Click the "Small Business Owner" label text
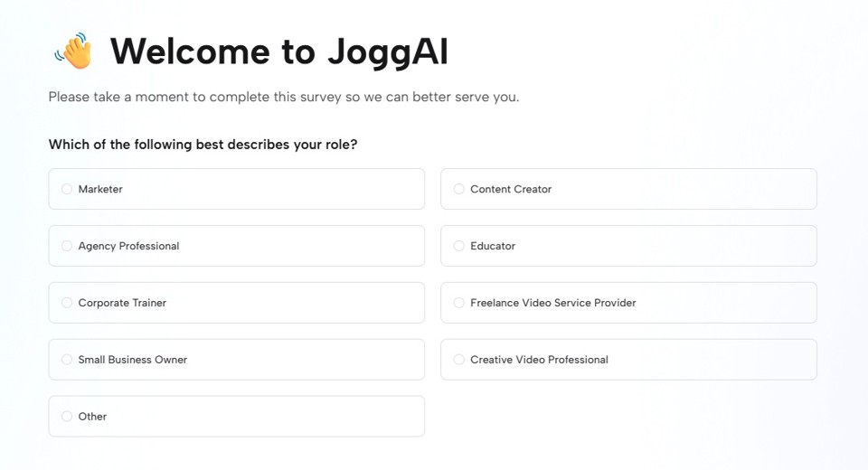Image resolution: width=868 pixels, height=470 pixels. point(133,360)
